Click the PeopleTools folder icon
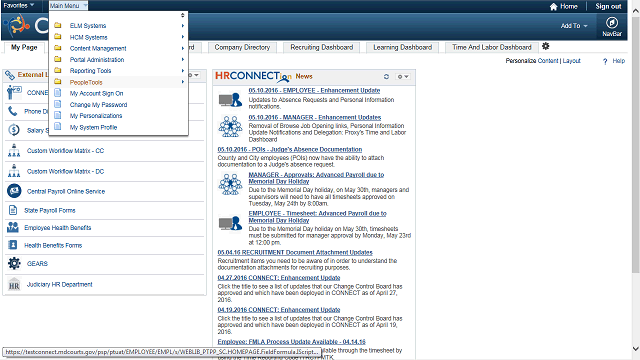 (58, 82)
